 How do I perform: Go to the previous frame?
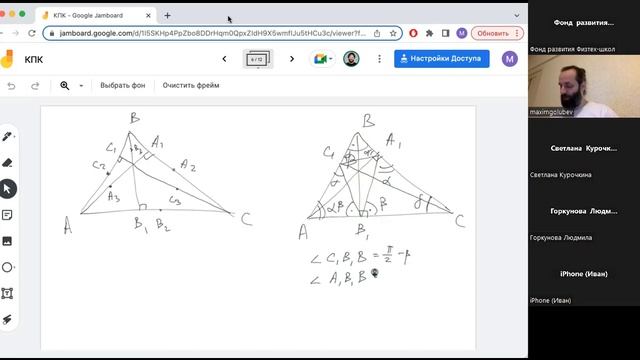click(x=224, y=59)
